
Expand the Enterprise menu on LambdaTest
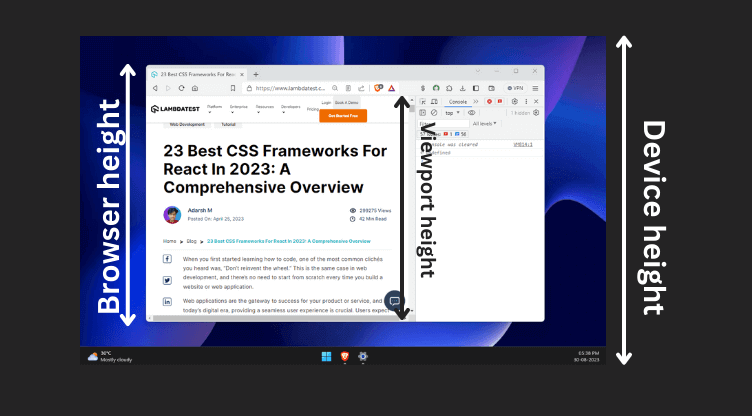[238, 109]
